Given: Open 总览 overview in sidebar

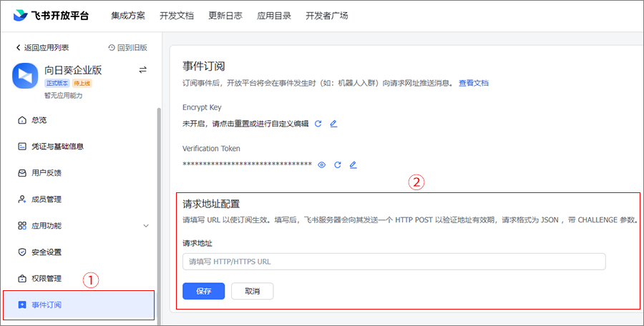Looking at the screenshot, I should coord(40,120).
